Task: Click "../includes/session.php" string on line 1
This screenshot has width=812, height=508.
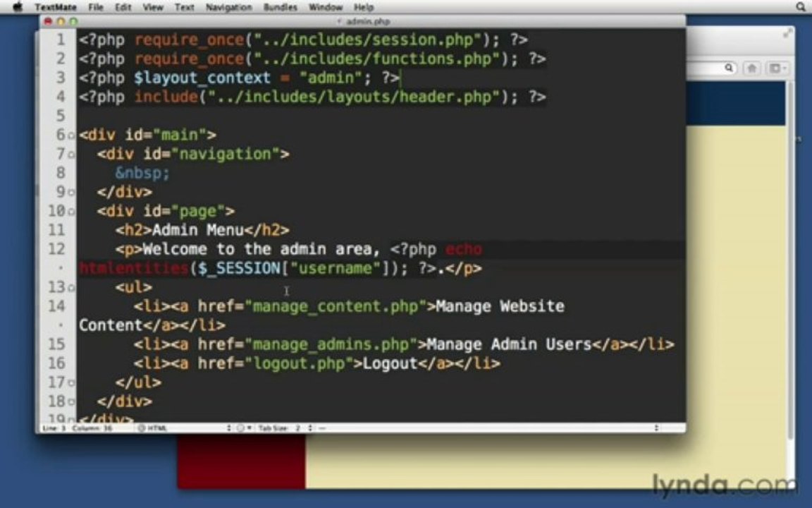Action: pos(368,40)
